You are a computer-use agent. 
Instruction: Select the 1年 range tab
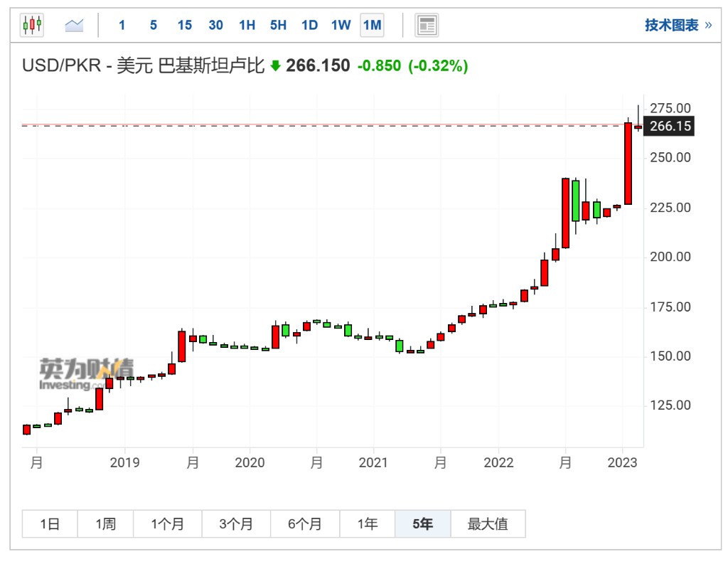point(368,524)
